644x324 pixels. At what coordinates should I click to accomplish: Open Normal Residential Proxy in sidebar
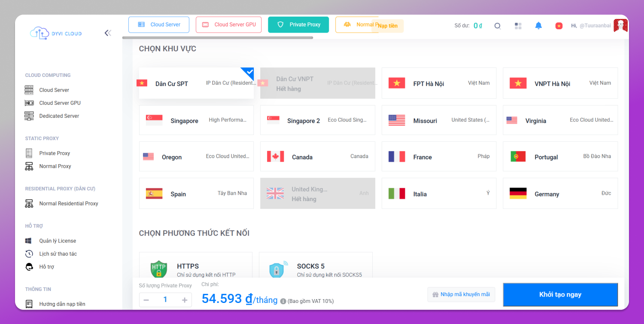pos(69,204)
